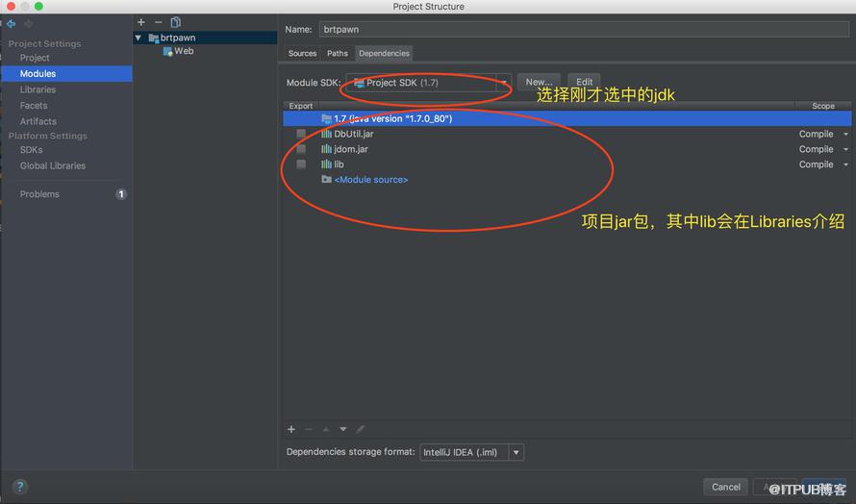856x504 pixels.
Task: Click the Web facet icon
Action: [167, 51]
